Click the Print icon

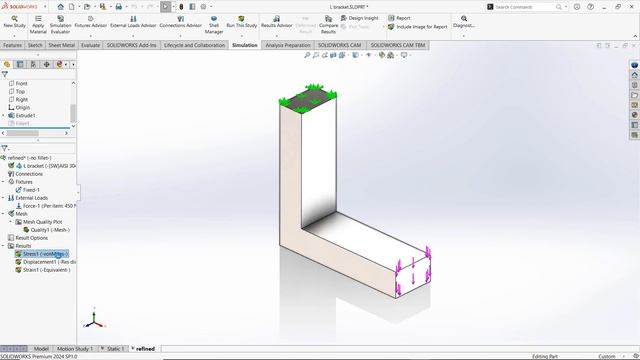pos(118,7)
